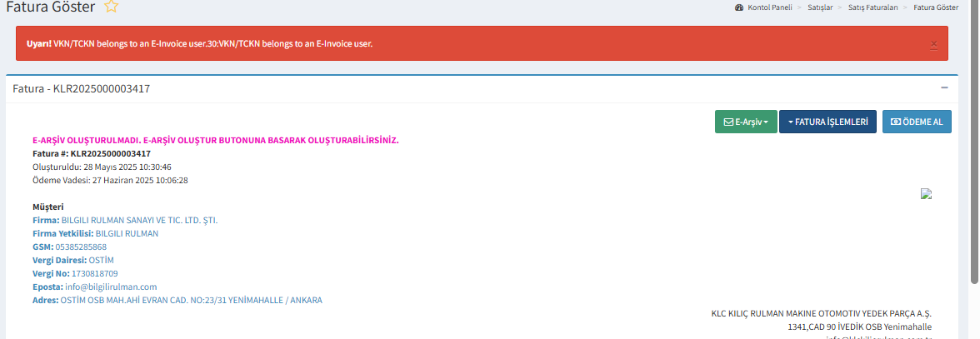This screenshot has width=980, height=339.
Task: Click the favorite star next to Fatura Göster
Action: point(112,7)
